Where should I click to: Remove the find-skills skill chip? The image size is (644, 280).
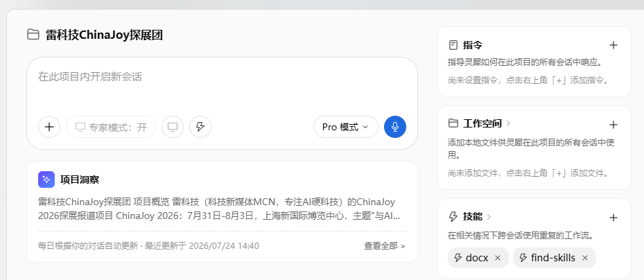tap(585, 258)
